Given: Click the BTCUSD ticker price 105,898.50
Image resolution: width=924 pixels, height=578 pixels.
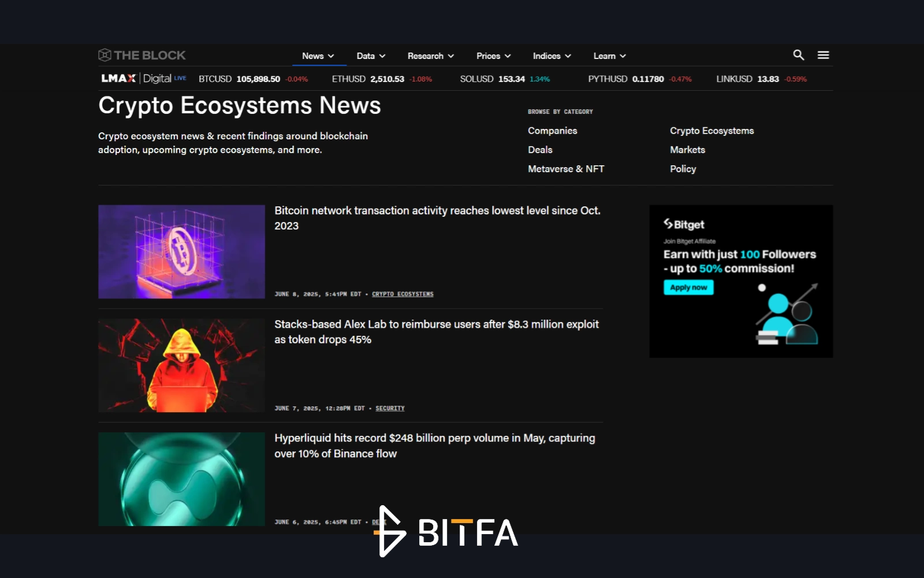Looking at the screenshot, I should pyautogui.click(x=258, y=79).
